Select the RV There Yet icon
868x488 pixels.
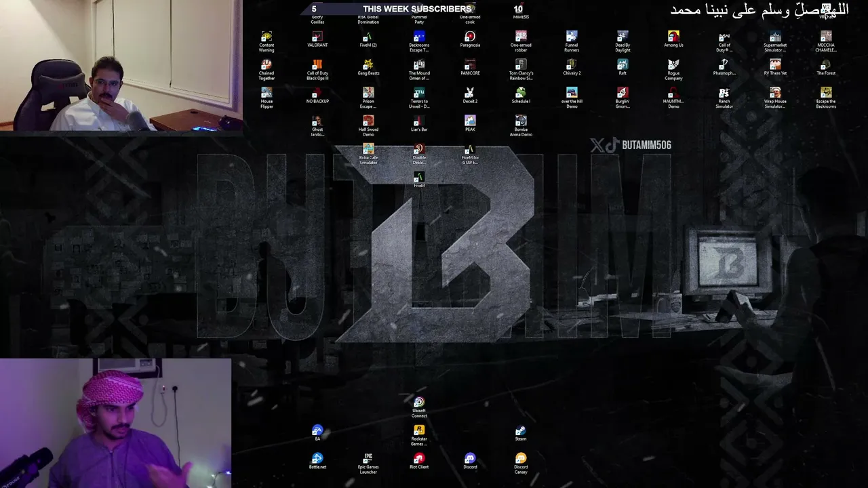[775, 67]
